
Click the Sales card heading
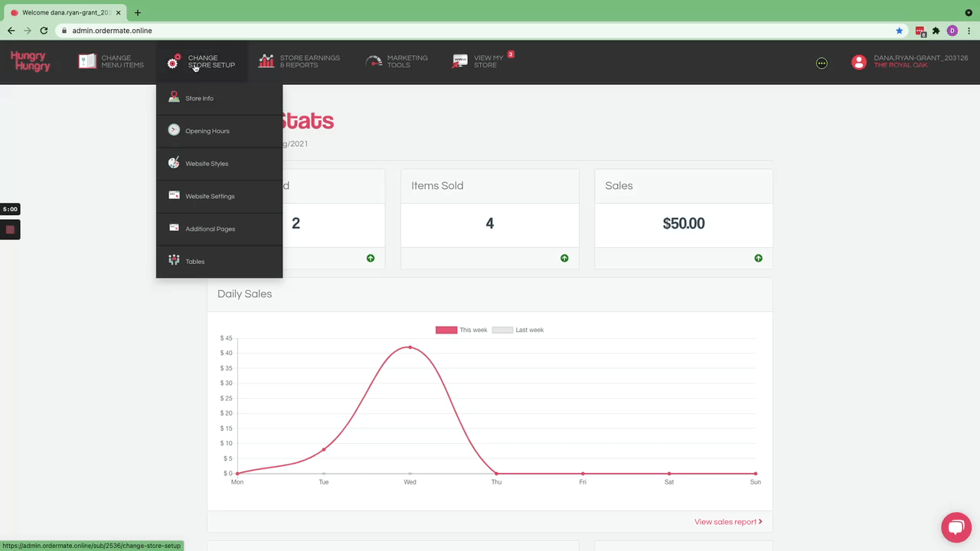(619, 186)
